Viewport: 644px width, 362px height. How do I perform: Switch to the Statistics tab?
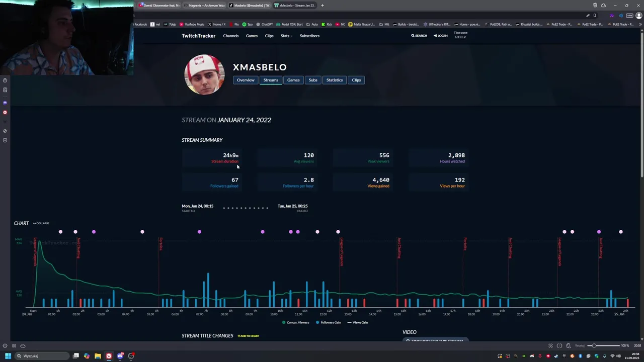point(335,80)
